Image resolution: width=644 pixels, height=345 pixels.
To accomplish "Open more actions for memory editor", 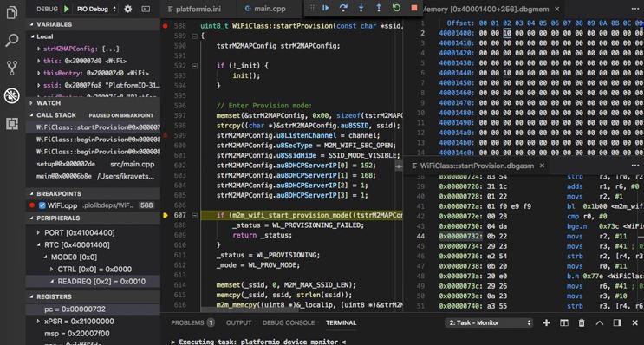I will tap(634, 9).
